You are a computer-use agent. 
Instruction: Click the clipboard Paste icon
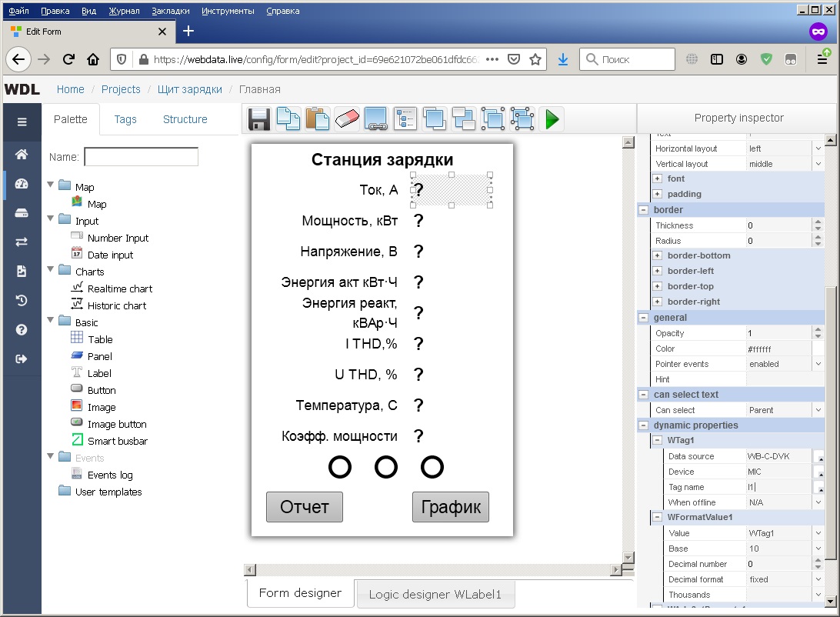coord(318,119)
